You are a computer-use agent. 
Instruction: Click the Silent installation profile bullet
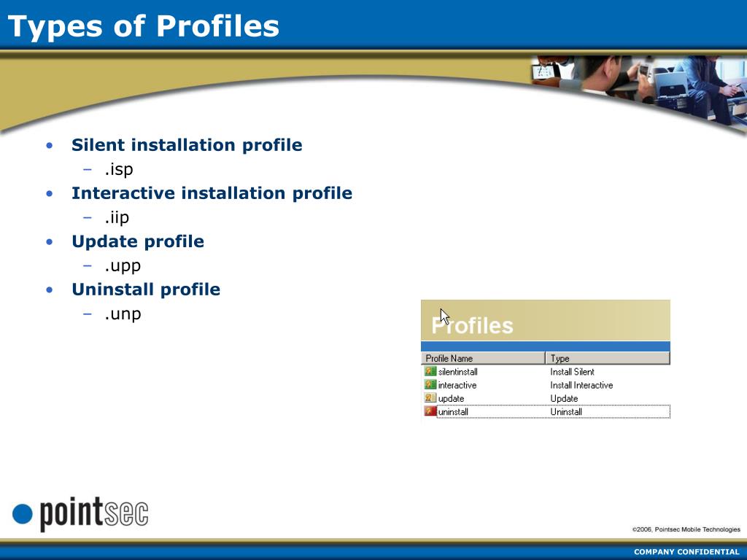[x=187, y=145]
